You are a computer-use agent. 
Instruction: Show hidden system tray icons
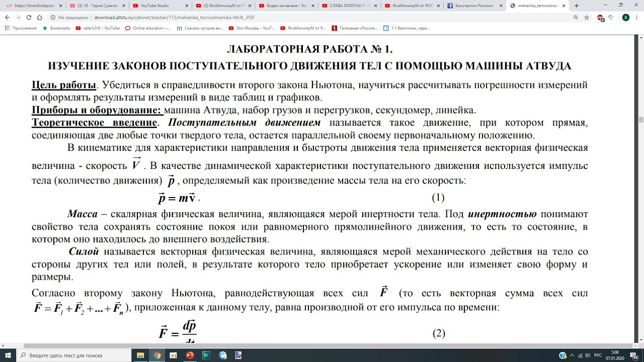(573, 355)
